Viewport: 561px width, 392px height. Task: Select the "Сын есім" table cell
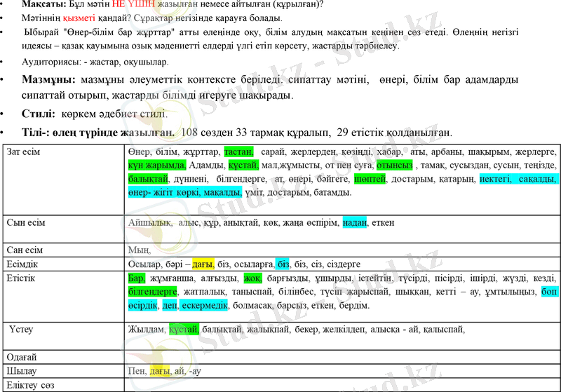pos(26,222)
